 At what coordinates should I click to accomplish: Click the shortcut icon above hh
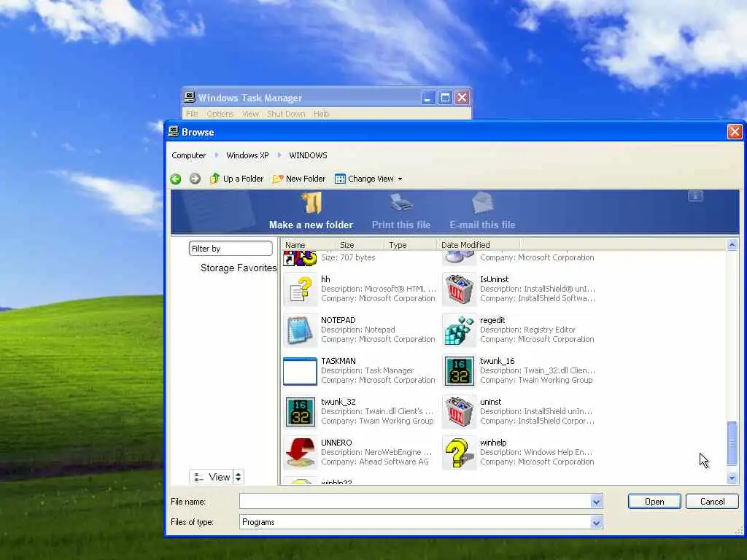(x=300, y=259)
